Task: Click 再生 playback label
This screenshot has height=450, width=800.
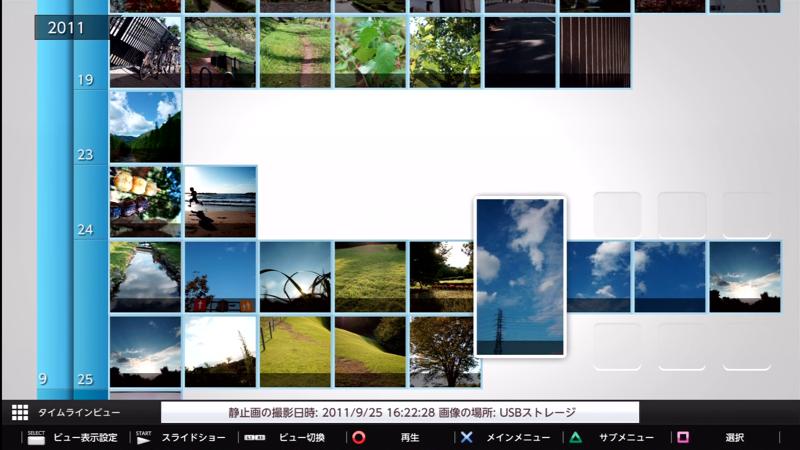Action: coord(410,438)
